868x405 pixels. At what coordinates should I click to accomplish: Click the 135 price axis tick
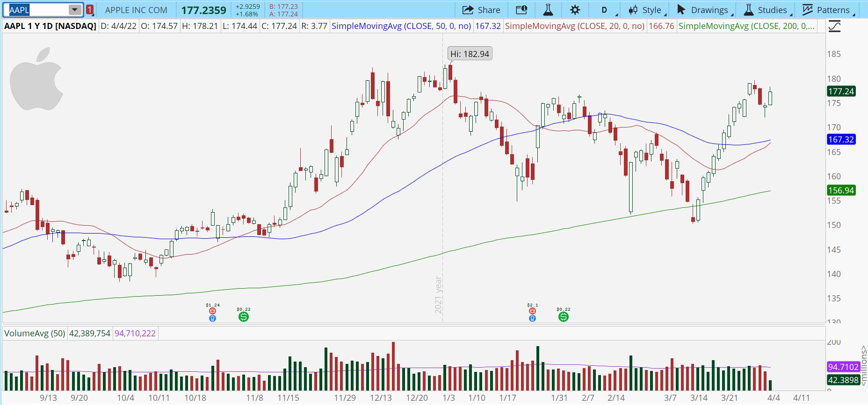click(x=834, y=298)
